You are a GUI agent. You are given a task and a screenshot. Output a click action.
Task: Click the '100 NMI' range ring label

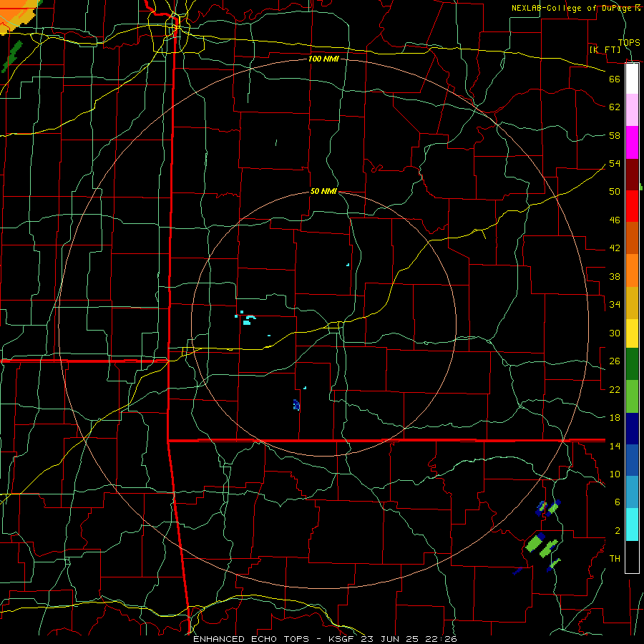[x=323, y=59]
